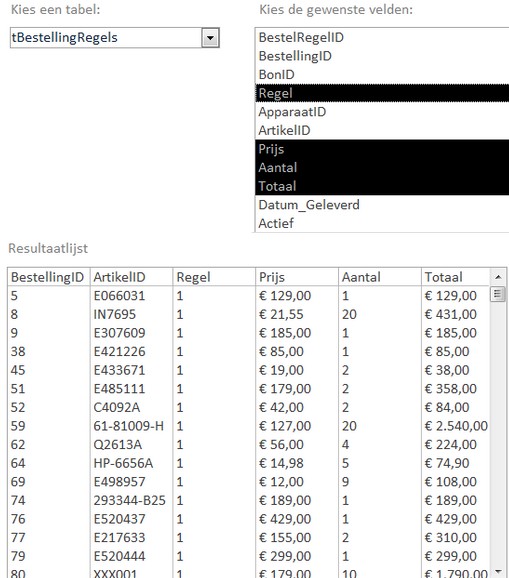Select ArtikelID in the field list
509x578 pixels.
382,130
